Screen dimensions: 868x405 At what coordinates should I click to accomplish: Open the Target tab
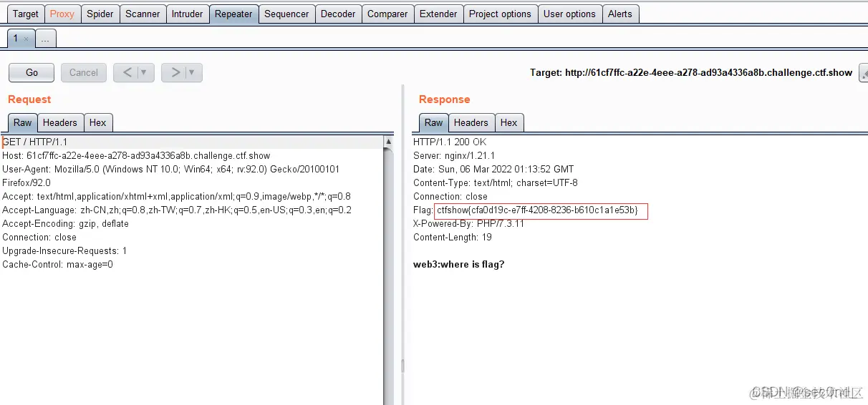(26, 14)
